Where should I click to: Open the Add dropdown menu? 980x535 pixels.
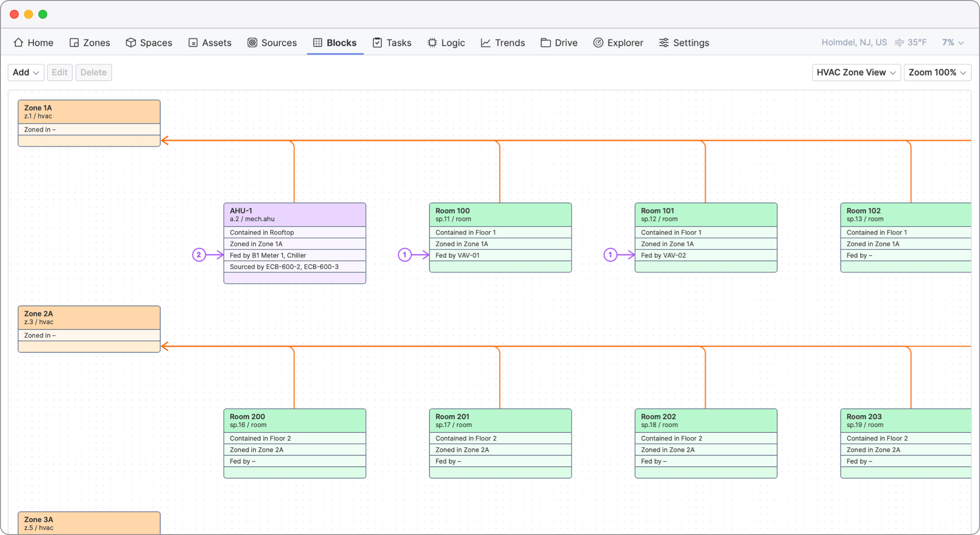[x=26, y=72]
